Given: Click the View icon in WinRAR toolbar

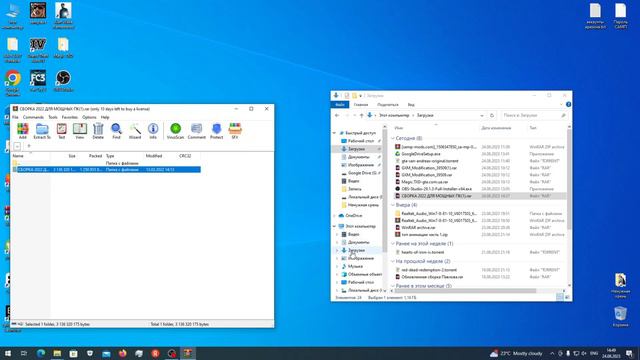Looking at the screenshot, I should pos(80,131).
